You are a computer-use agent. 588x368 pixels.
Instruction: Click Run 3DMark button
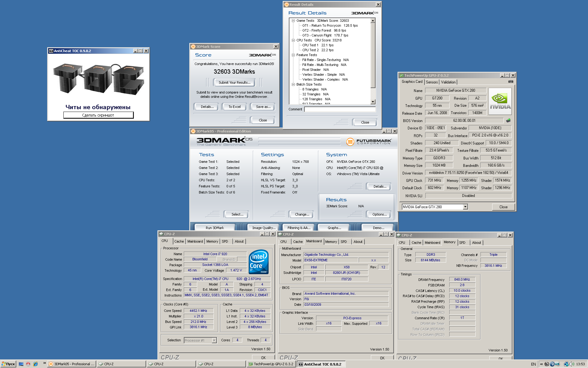(215, 228)
